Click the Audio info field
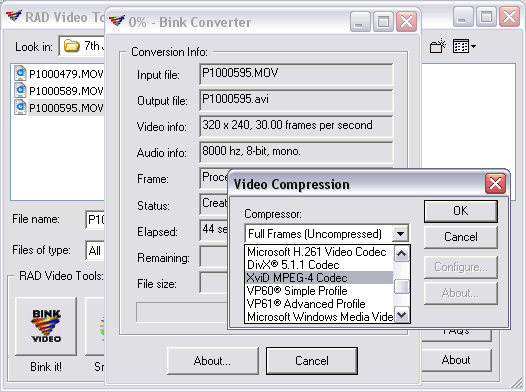 (x=296, y=152)
